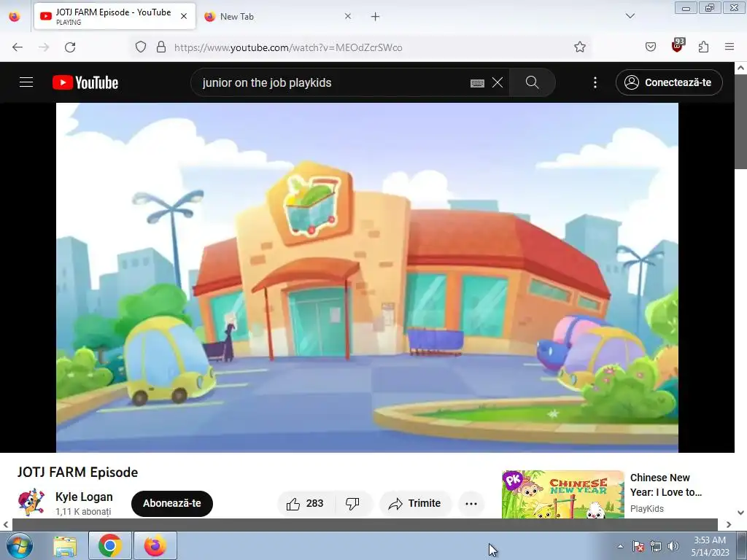
Task: Show hidden tray icons arrow
Action: click(x=620, y=546)
